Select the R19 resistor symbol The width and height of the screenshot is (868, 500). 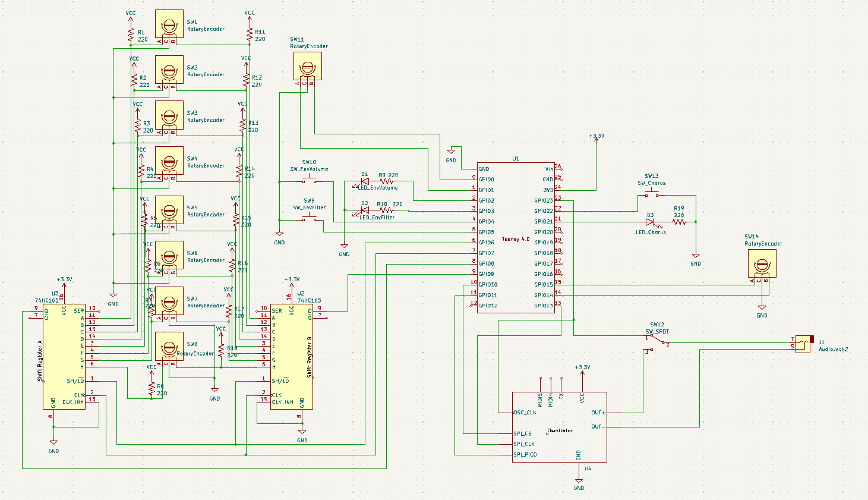point(679,222)
